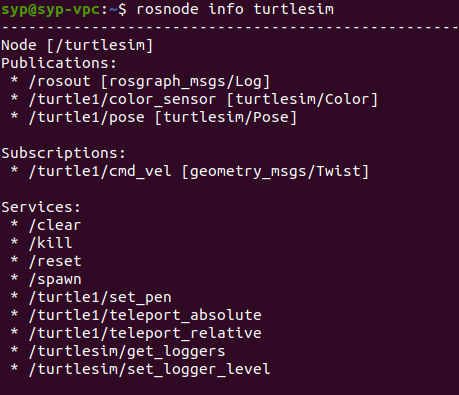
Task: Click the Subscriptions: heading
Action: pos(63,153)
